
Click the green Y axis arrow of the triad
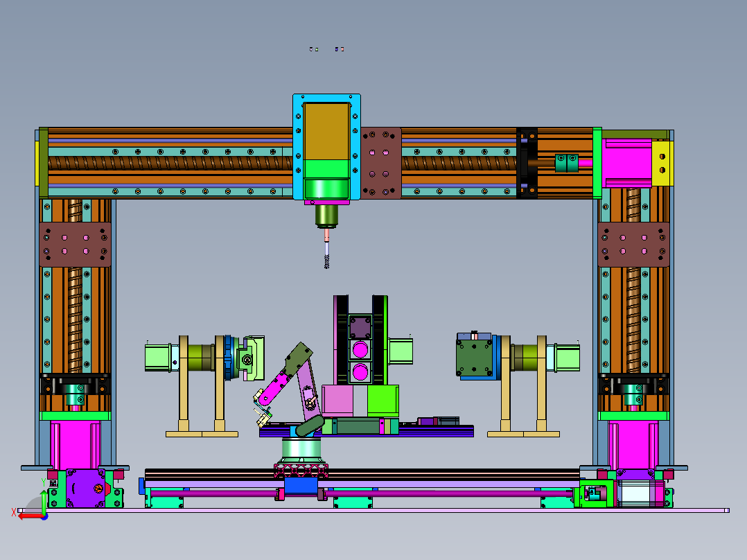click(x=44, y=501)
